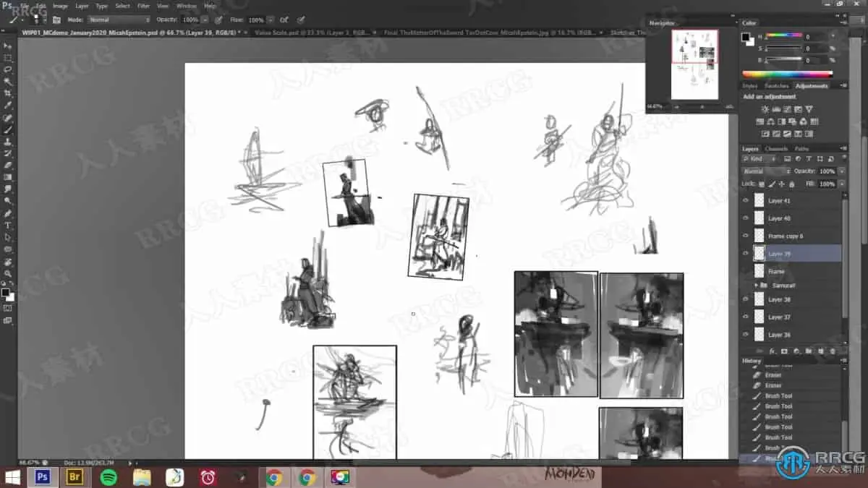
Task: Open layer Opacity dropdown arrow
Action: [x=841, y=171]
